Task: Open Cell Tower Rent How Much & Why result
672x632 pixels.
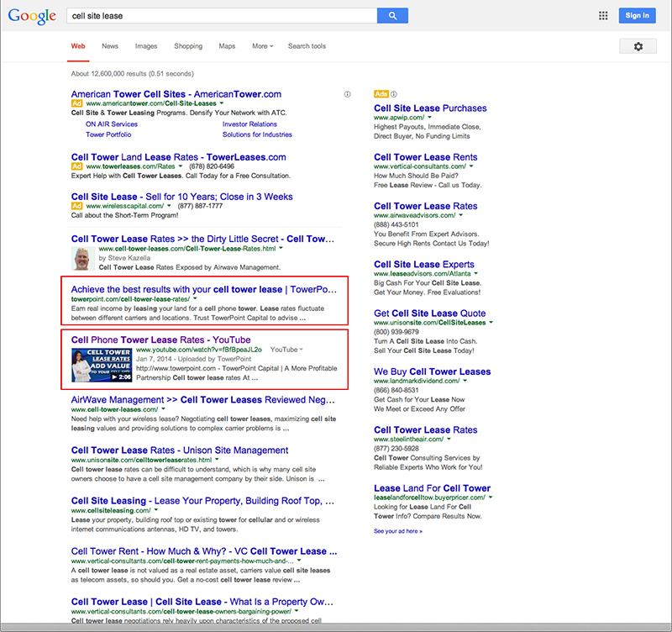Action: (x=204, y=551)
